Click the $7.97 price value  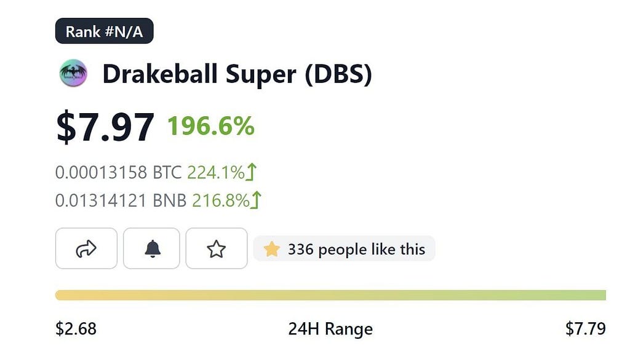tap(105, 127)
